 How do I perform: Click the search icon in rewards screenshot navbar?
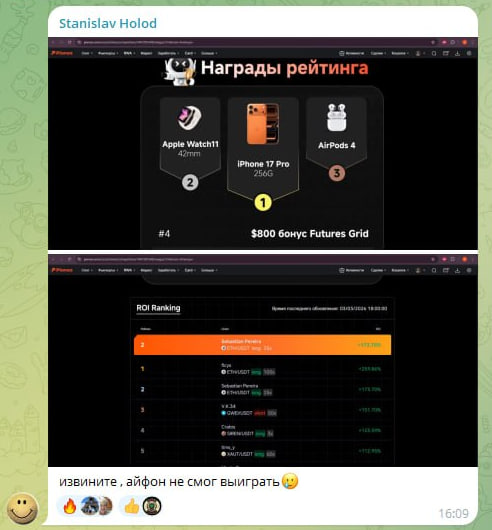(434, 53)
